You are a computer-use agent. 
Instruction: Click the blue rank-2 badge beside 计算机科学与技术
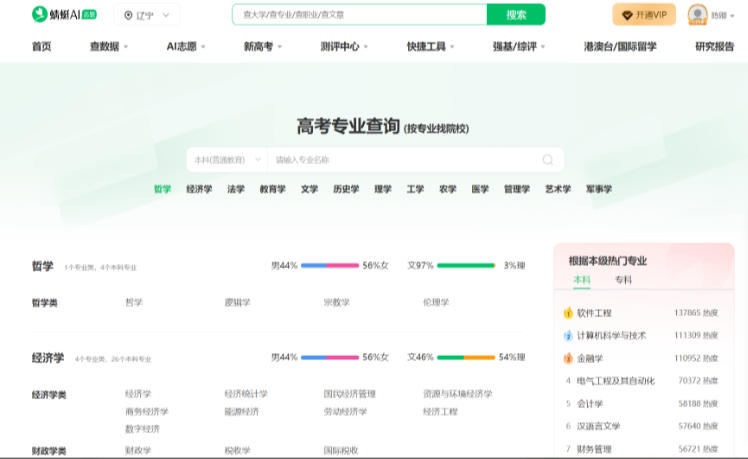tap(568, 335)
